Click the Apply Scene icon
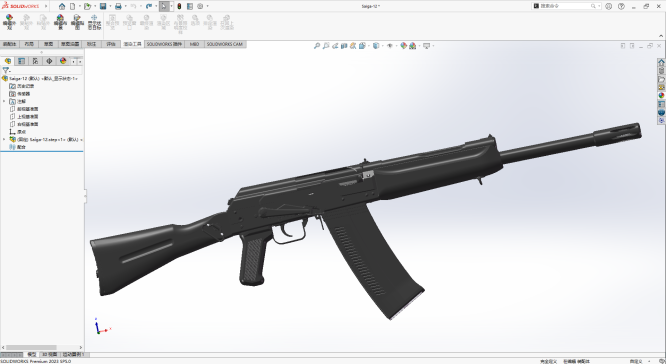Viewport: 666px width, 364px height. pos(412,46)
